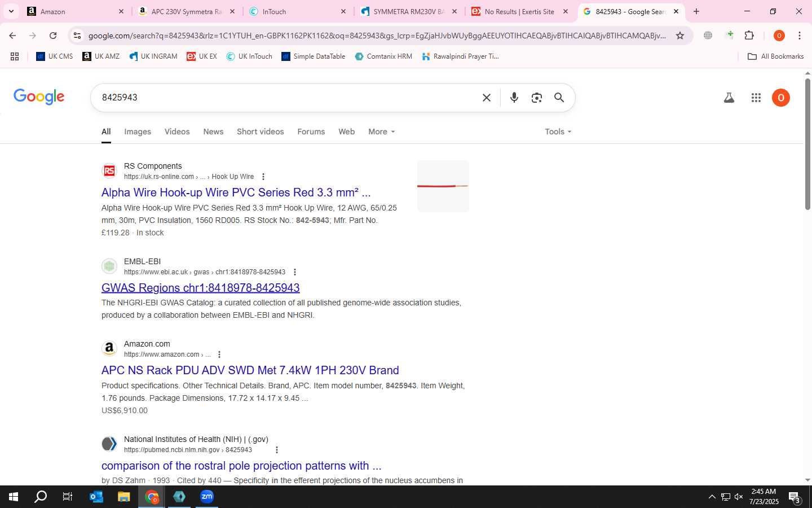Open more options for the EMBL-EBI result

coord(295,272)
